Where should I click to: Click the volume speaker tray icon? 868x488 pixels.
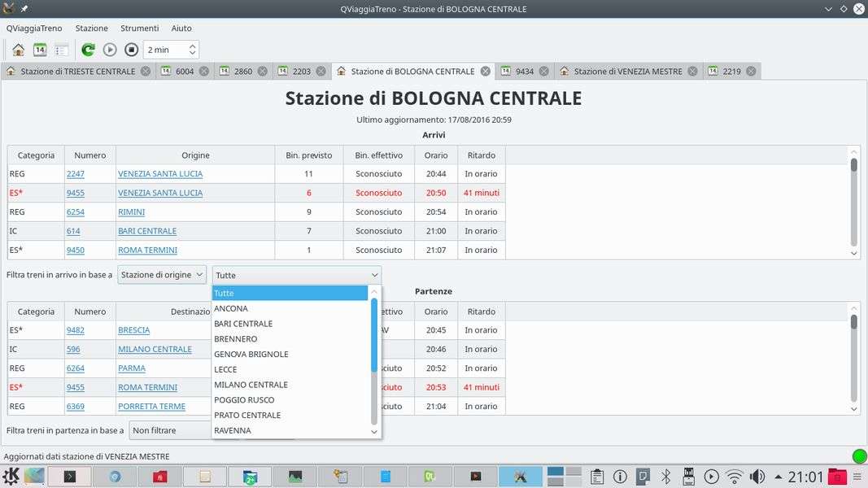[757, 477]
